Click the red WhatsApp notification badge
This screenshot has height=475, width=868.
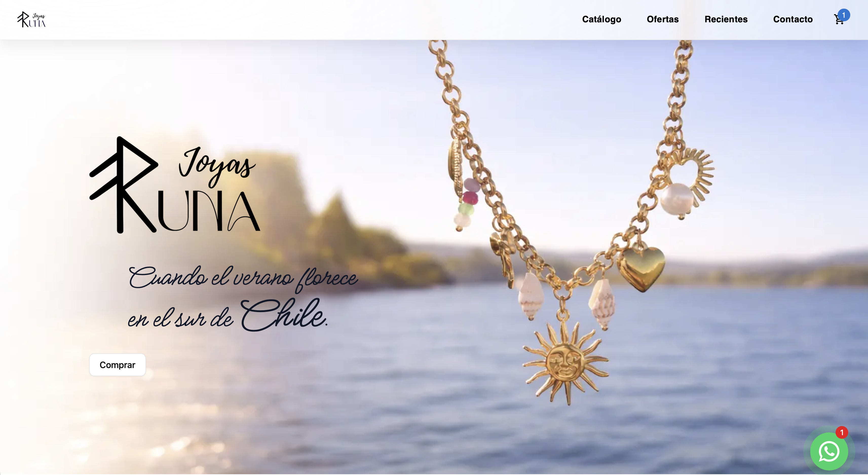pyautogui.click(x=841, y=432)
